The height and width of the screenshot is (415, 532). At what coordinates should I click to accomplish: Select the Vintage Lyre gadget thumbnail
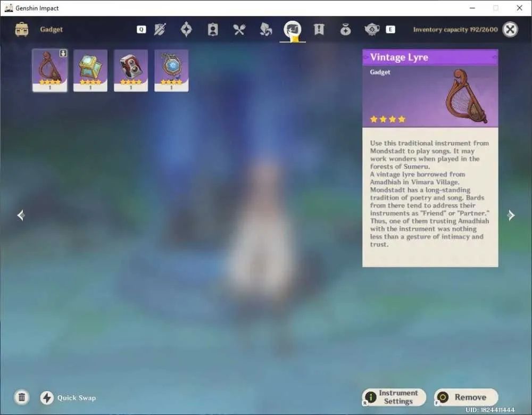coord(50,71)
